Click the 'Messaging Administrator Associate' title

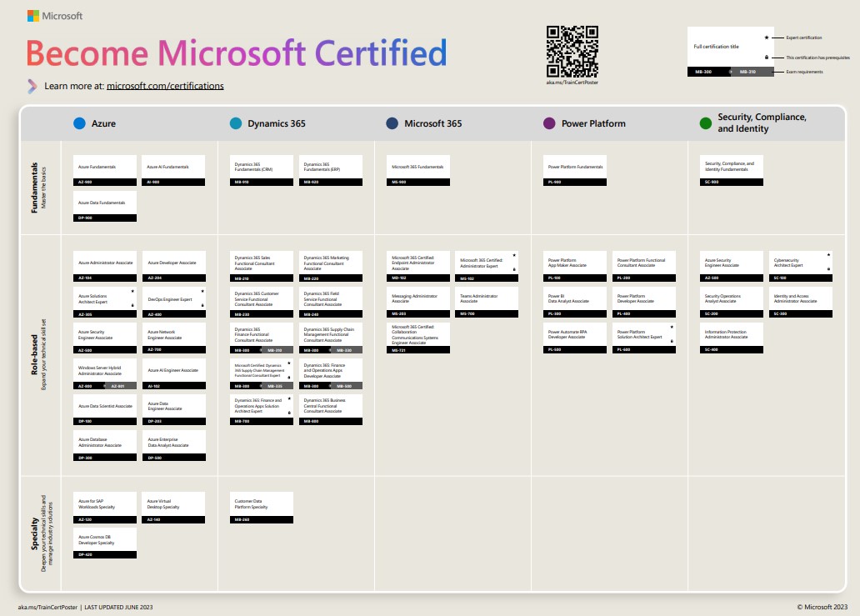(414, 298)
